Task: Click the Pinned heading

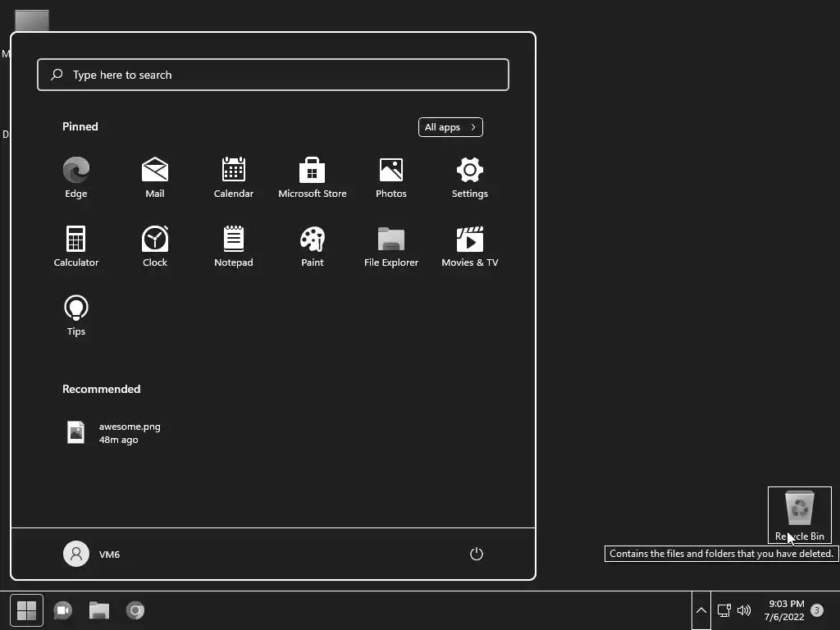Action: (x=80, y=126)
